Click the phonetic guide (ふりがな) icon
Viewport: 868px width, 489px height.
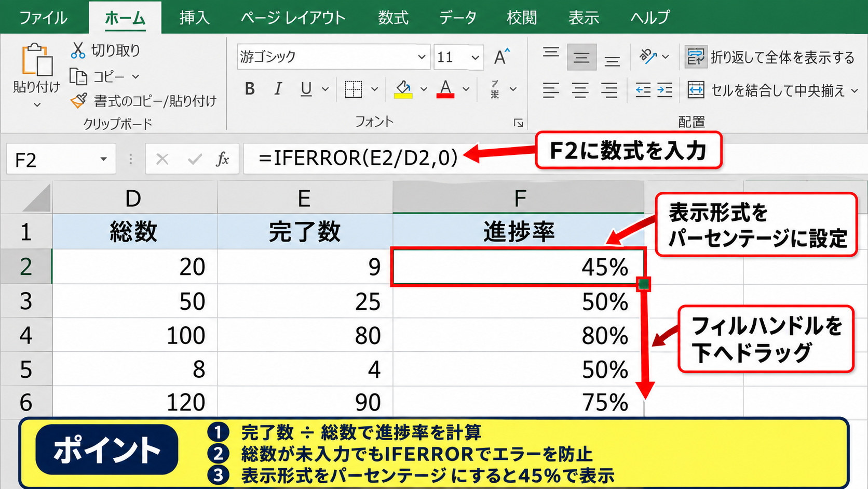pyautogui.click(x=495, y=89)
